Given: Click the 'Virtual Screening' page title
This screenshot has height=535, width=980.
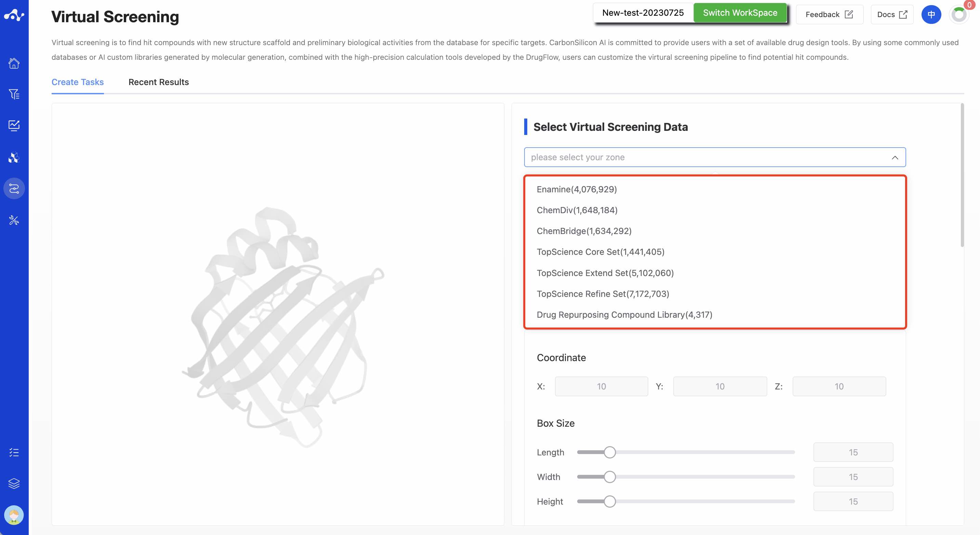Looking at the screenshot, I should coord(115,17).
